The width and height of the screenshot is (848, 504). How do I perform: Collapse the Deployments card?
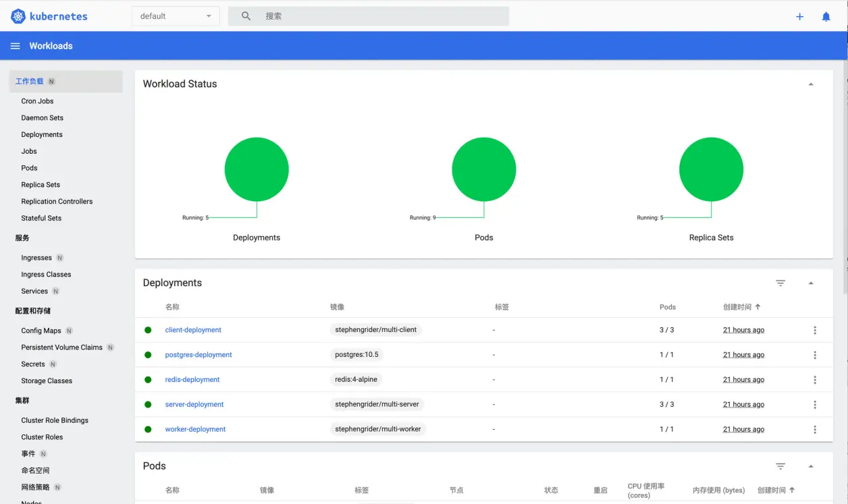[811, 283]
